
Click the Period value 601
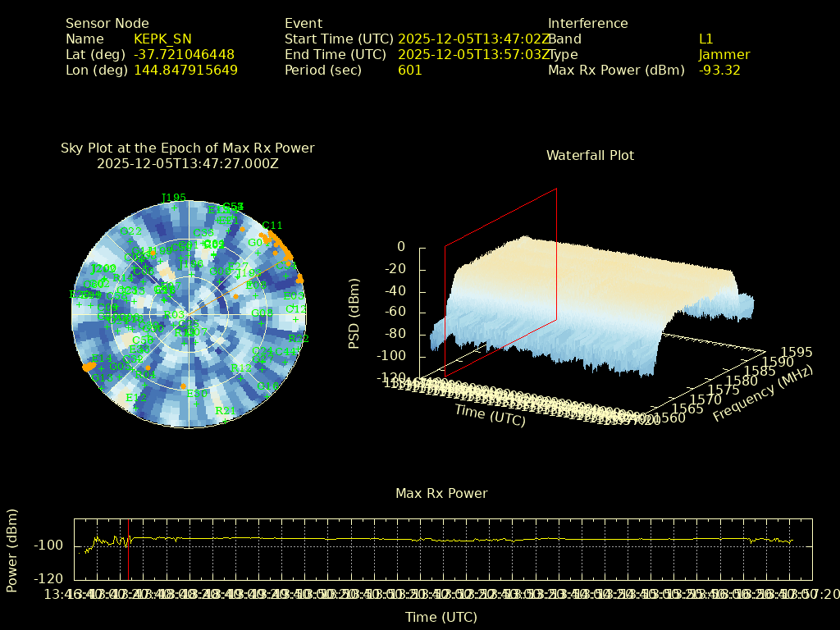click(x=409, y=71)
